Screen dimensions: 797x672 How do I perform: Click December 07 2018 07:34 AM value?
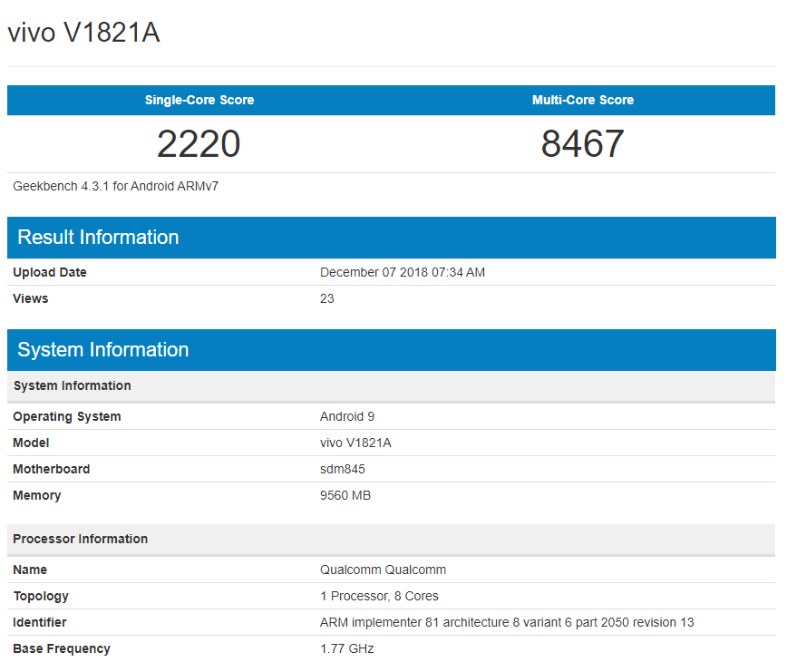pos(403,272)
